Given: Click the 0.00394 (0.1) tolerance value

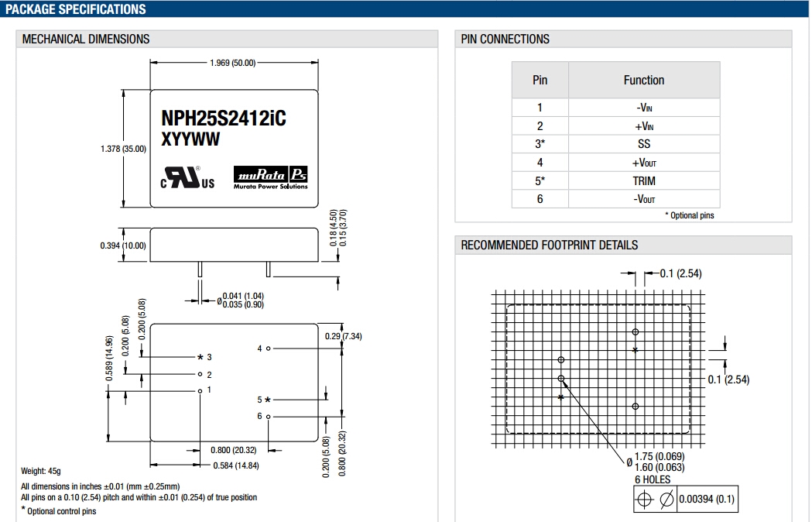Looking at the screenshot, I should (706, 499).
